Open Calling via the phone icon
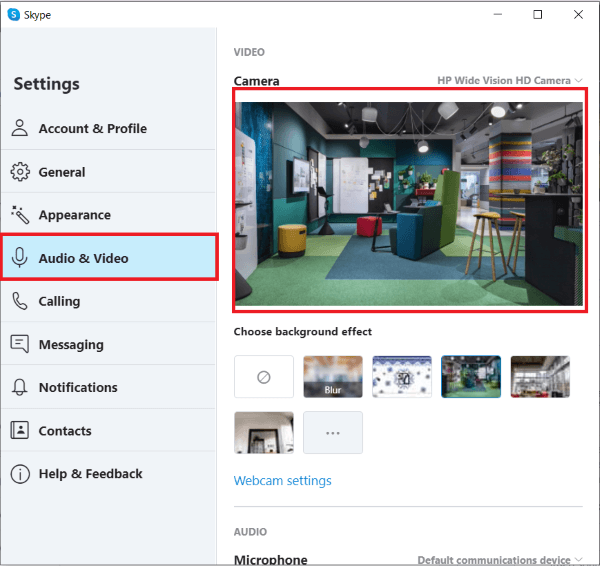 (x=20, y=301)
